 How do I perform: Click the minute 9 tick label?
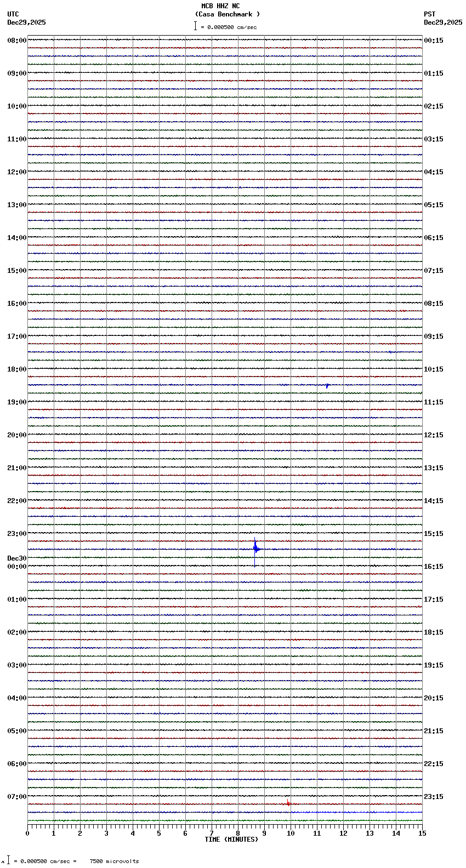[x=264, y=833]
